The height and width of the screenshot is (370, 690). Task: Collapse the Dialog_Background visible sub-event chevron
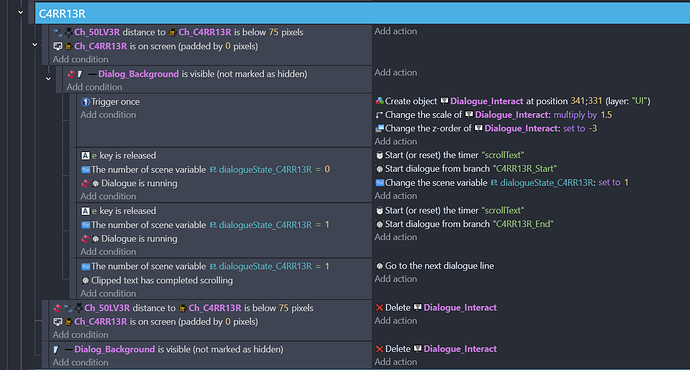point(48,79)
